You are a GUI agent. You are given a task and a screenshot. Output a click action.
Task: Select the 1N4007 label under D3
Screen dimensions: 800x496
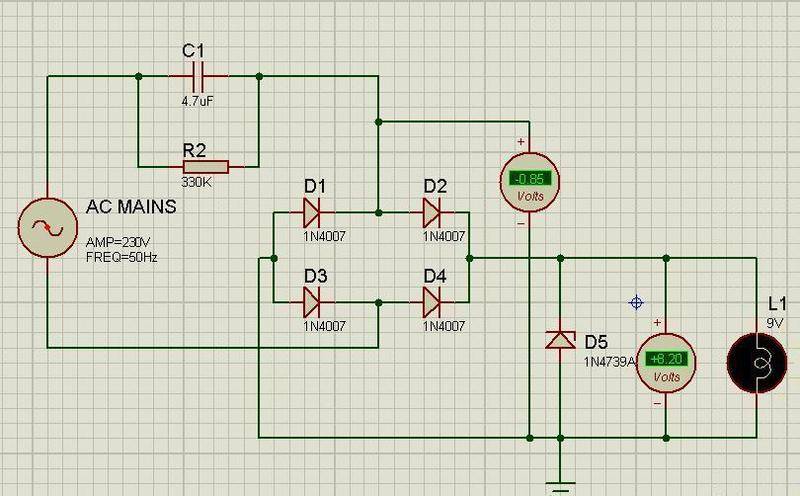pos(326,325)
